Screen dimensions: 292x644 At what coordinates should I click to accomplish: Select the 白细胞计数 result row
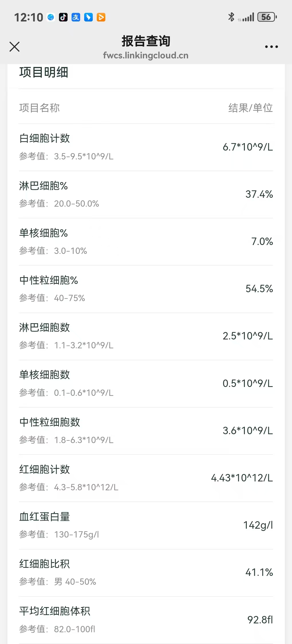click(146, 147)
